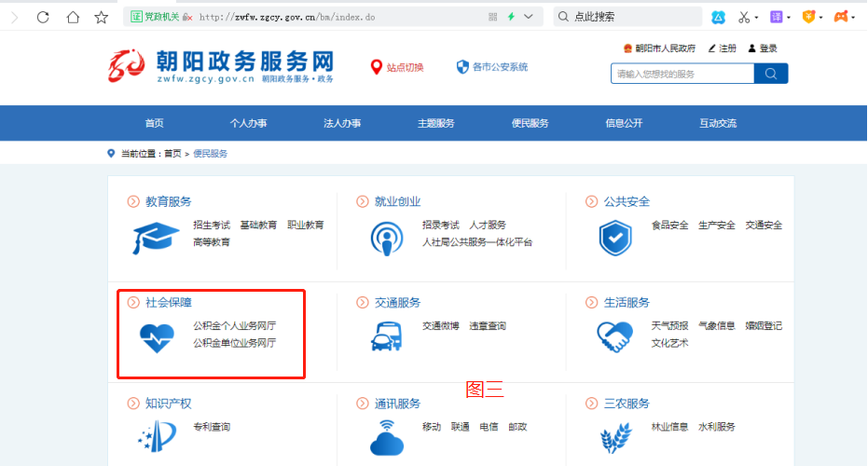Open 招生考试 link

pyautogui.click(x=212, y=226)
